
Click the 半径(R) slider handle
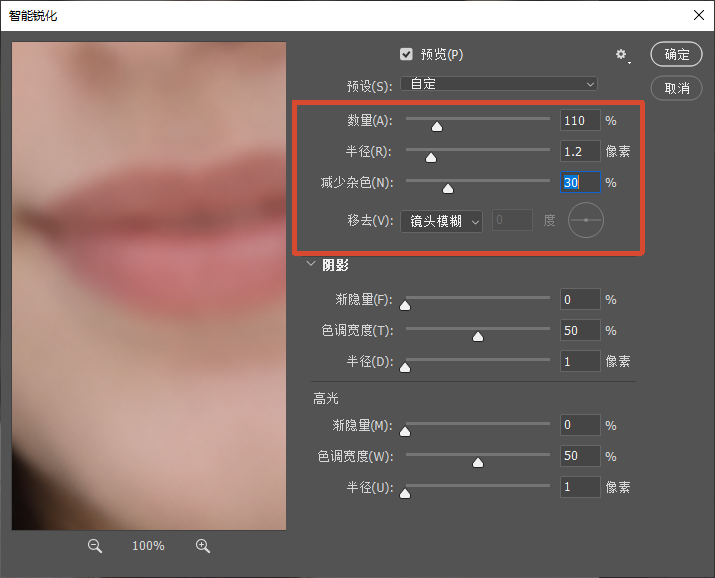point(431,158)
